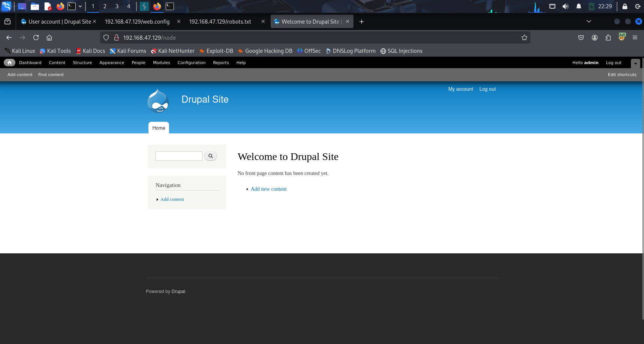Click the Firefox account icon
The width and height of the screenshot is (644, 344).
click(595, 37)
